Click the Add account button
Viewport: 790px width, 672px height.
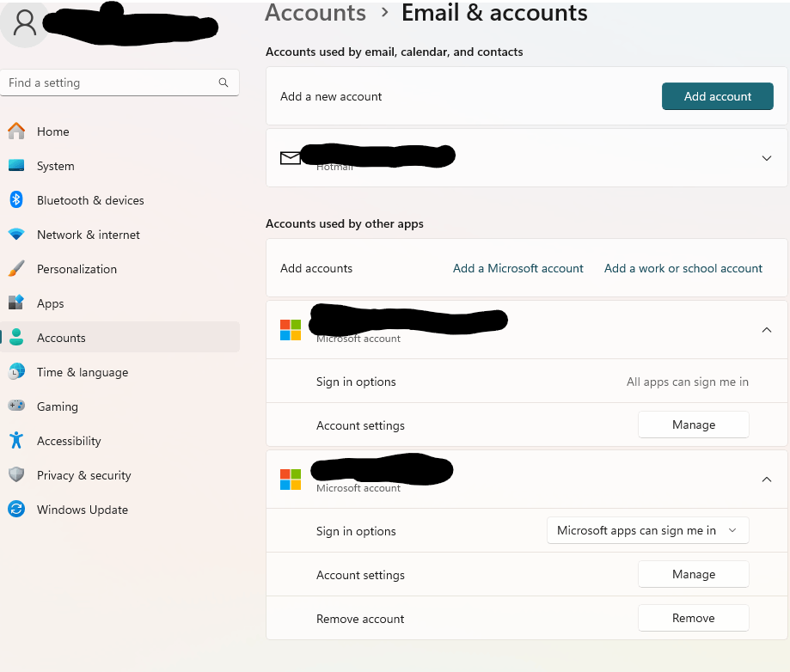(718, 96)
